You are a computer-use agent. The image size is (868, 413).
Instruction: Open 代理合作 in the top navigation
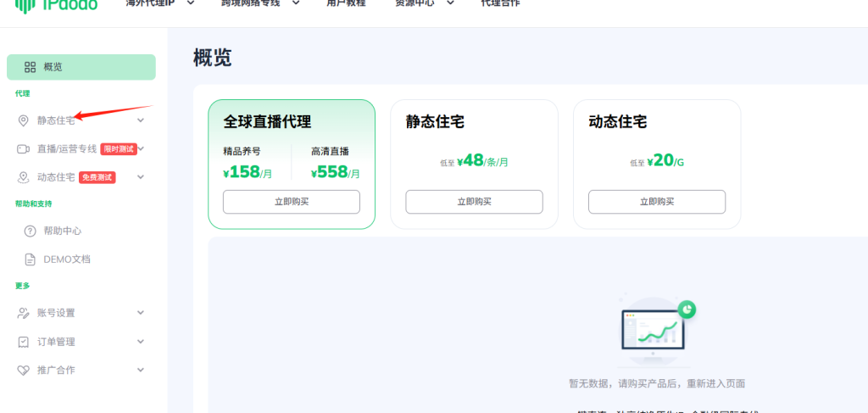(x=501, y=3)
